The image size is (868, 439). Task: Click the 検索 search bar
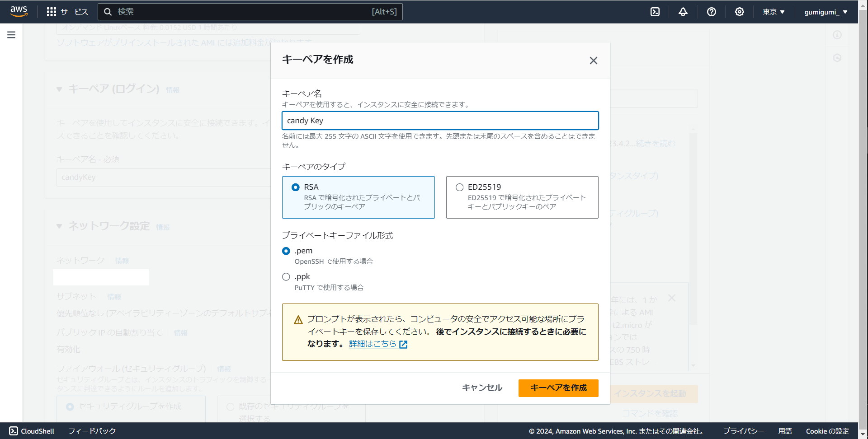pos(250,11)
